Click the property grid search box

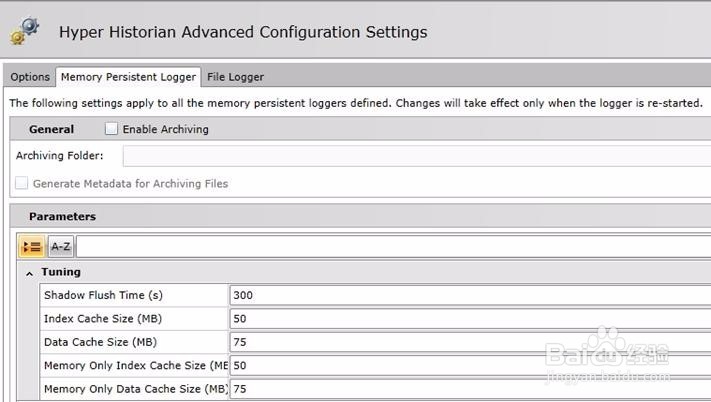click(x=392, y=246)
